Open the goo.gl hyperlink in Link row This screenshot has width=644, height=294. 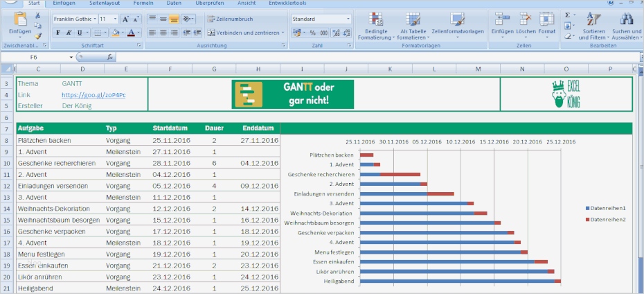pos(93,94)
